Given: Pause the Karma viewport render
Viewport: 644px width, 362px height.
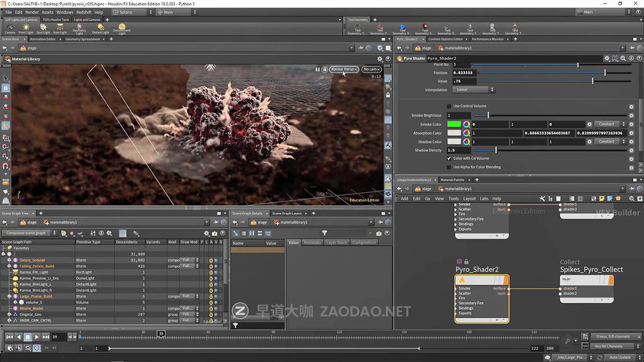Looking at the screenshot, I should [317, 69].
